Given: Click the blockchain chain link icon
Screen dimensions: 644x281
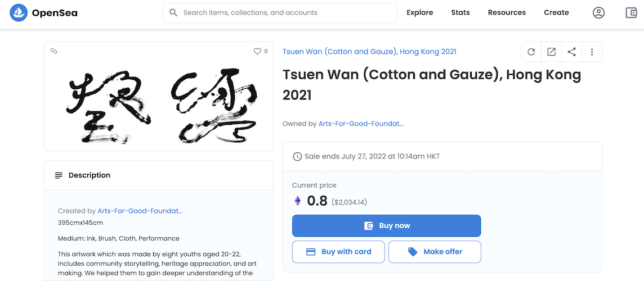Looking at the screenshot, I should (x=53, y=51).
